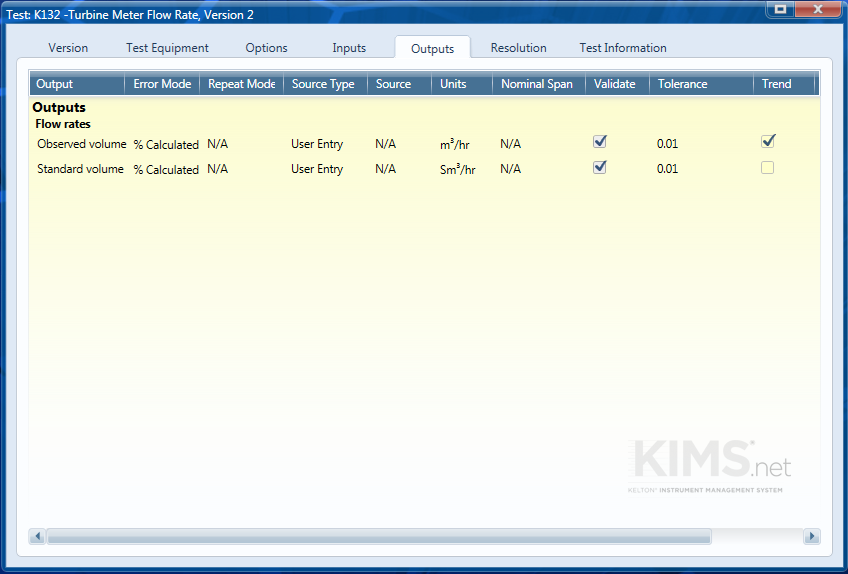Click the horizontal scrollbar left arrow

coord(37,536)
